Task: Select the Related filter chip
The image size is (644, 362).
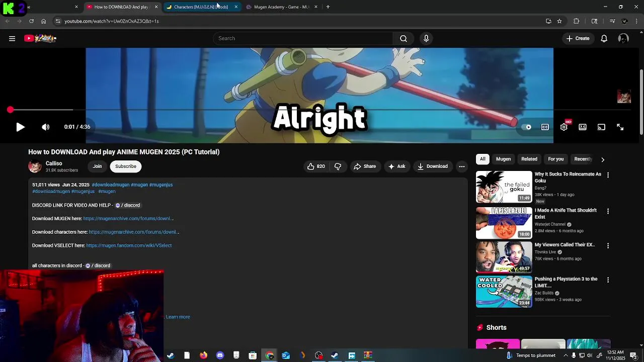Action: pyautogui.click(x=529, y=159)
